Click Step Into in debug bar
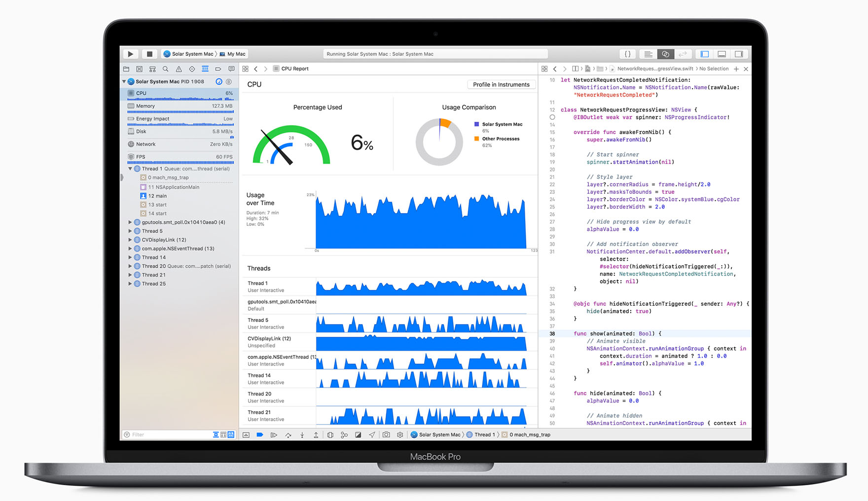 (302, 435)
